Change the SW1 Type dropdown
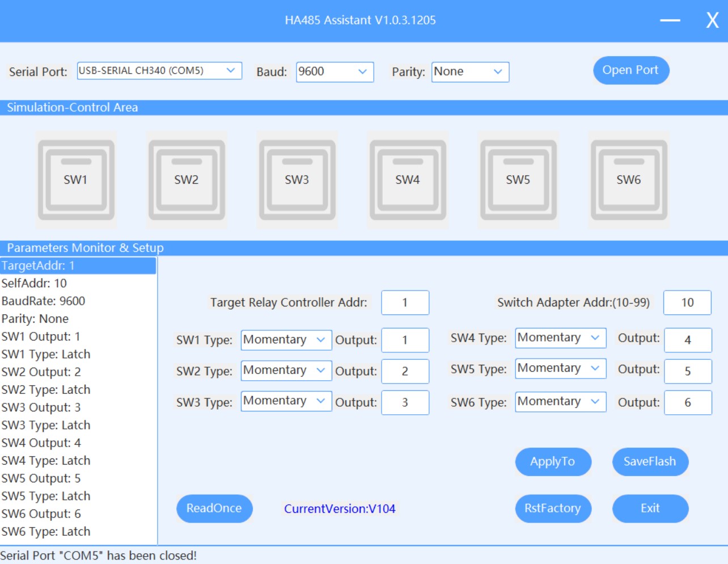The image size is (728, 564). (286, 340)
